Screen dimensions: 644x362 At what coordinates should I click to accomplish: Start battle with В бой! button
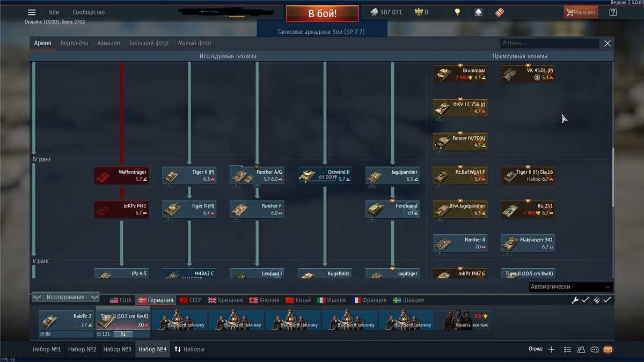point(322,13)
